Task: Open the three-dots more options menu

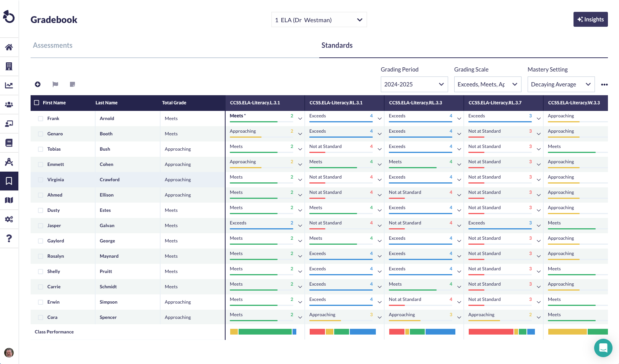Action: click(x=604, y=84)
